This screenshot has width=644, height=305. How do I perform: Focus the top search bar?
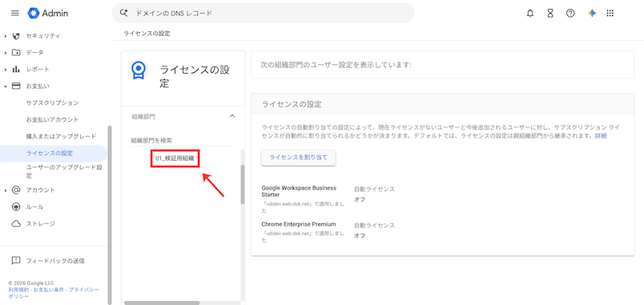pos(263,13)
